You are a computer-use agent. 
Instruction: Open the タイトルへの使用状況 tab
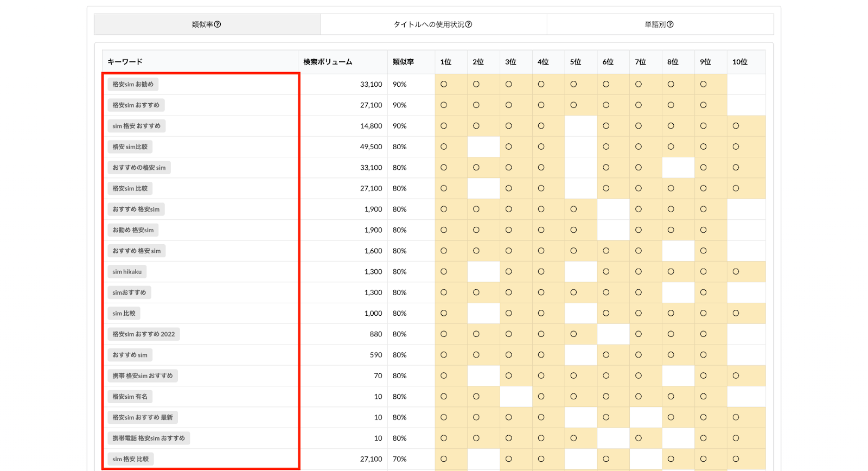(433, 24)
